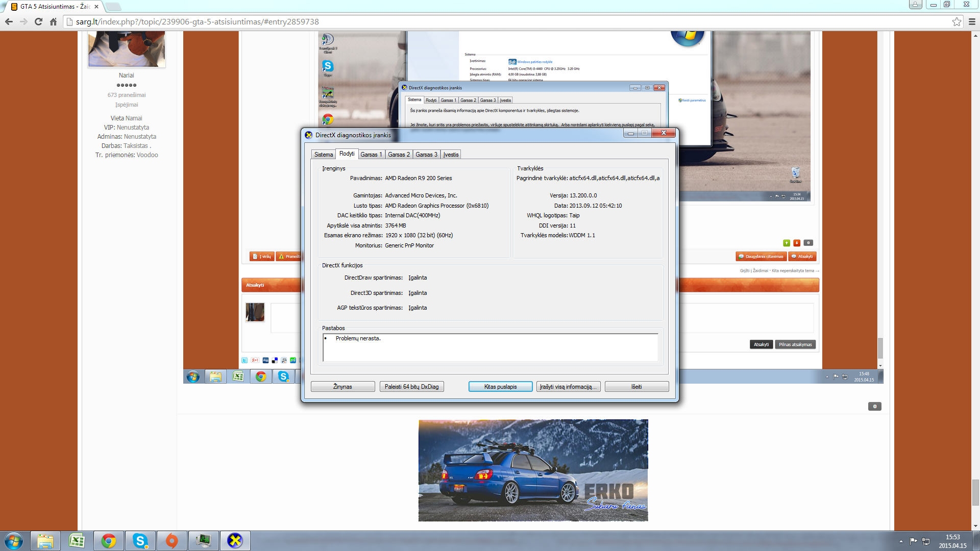This screenshot has width=980, height=551.
Task: Click the Grįžti į Žaidimai link
Action: 754,271
